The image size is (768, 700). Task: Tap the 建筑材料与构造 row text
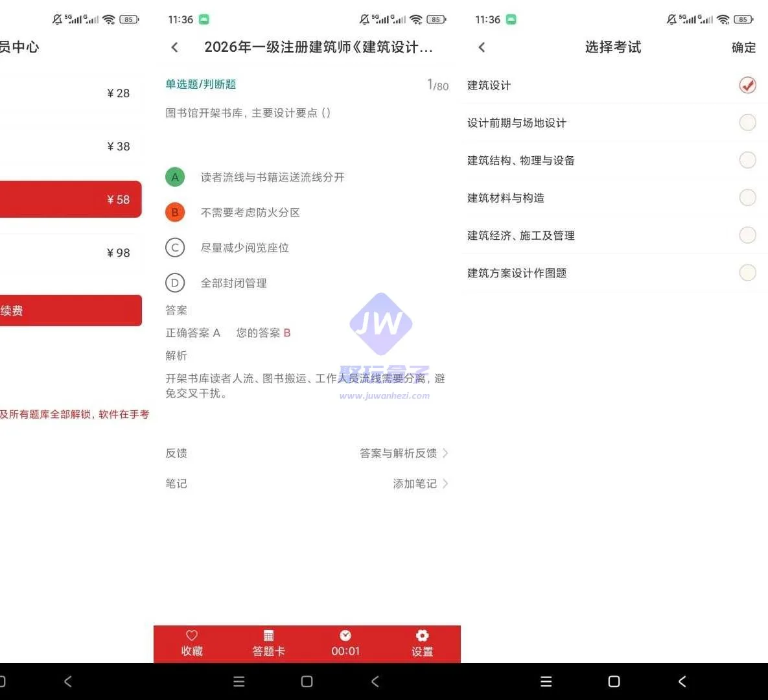pos(506,198)
